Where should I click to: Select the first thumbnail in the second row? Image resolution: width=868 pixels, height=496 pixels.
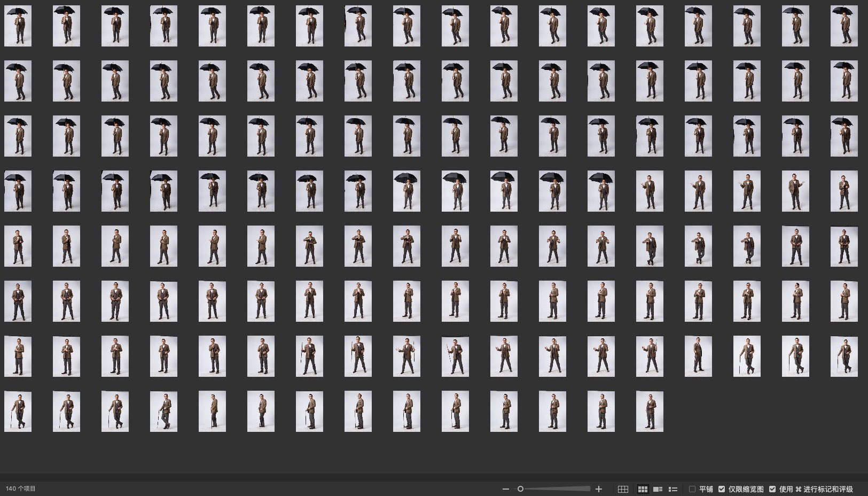[x=18, y=81]
